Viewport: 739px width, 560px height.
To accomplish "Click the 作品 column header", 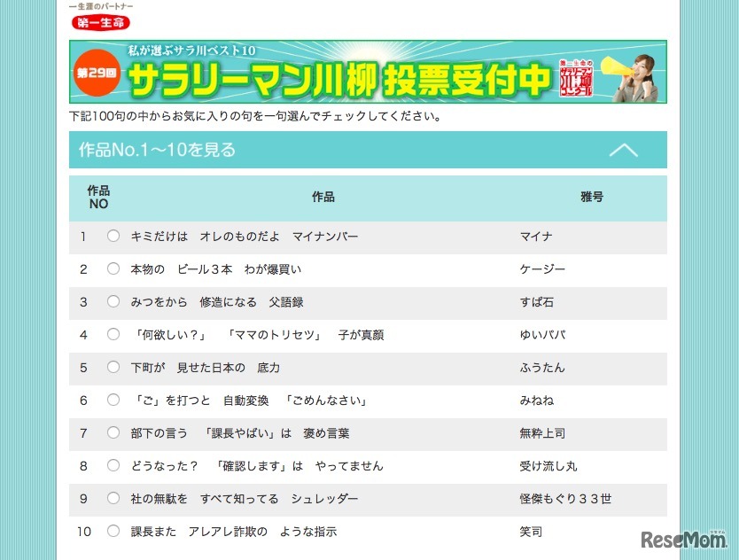I will click(323, 197).
